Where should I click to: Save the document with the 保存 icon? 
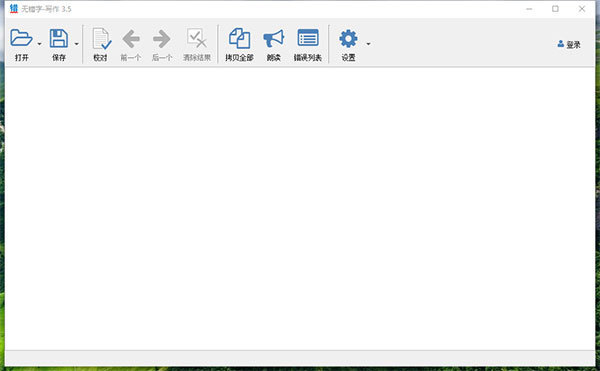(59, 38)
